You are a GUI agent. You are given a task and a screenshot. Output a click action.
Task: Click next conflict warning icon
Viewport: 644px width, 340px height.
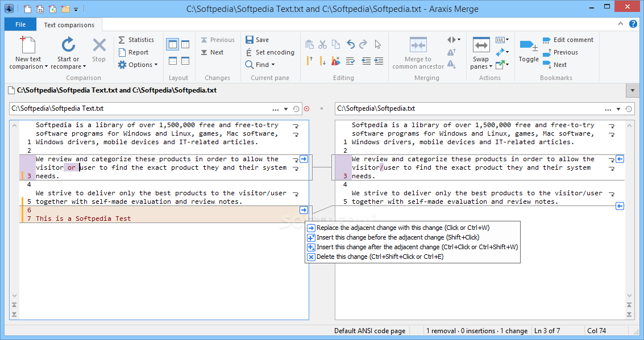click(x=451, y=64)
